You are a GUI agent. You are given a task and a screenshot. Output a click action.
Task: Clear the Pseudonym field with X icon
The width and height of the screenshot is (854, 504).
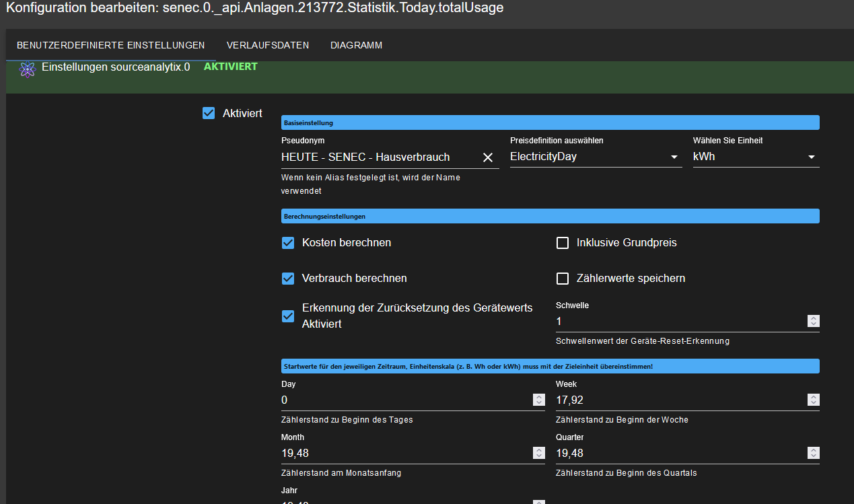point(488,157)
